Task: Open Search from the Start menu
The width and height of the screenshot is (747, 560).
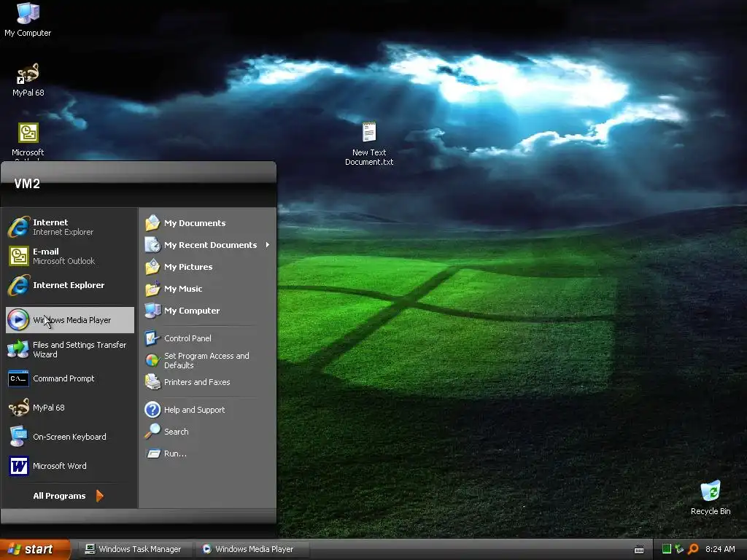Action: (x=208, y=432)
